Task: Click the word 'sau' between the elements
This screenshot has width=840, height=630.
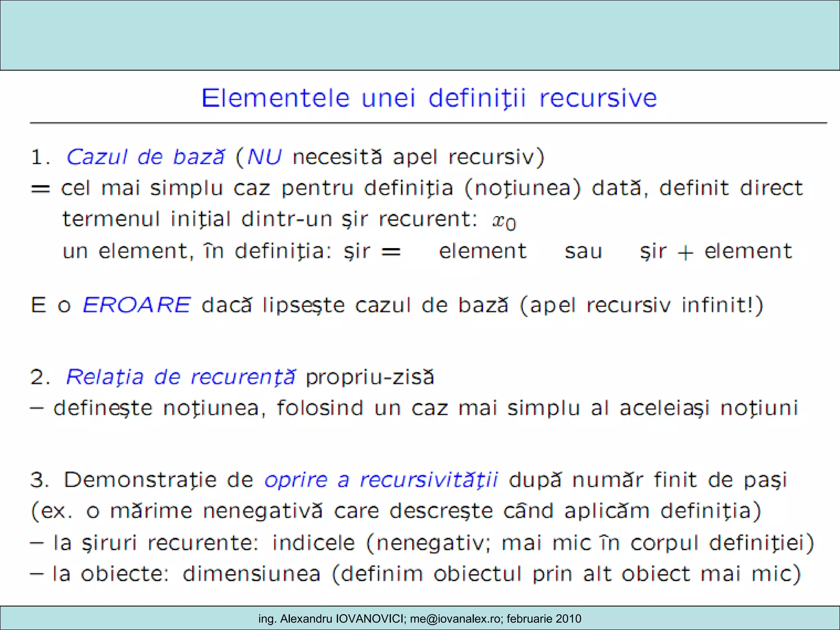Action: pyautogui.click(x=583, y=251)
